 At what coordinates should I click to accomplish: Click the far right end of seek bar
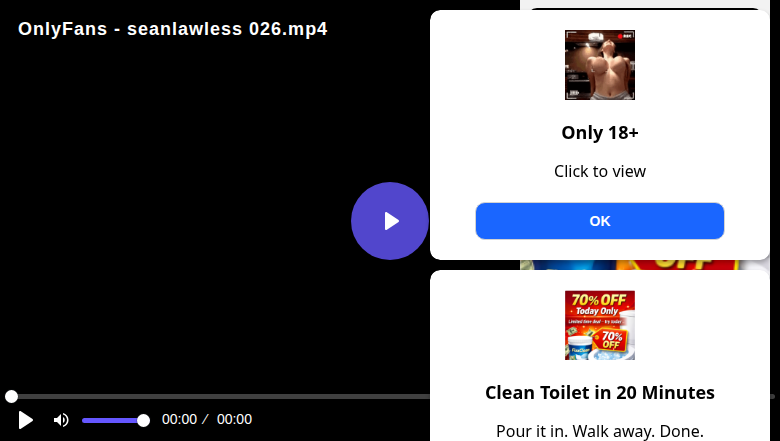[x=773, y=396]
